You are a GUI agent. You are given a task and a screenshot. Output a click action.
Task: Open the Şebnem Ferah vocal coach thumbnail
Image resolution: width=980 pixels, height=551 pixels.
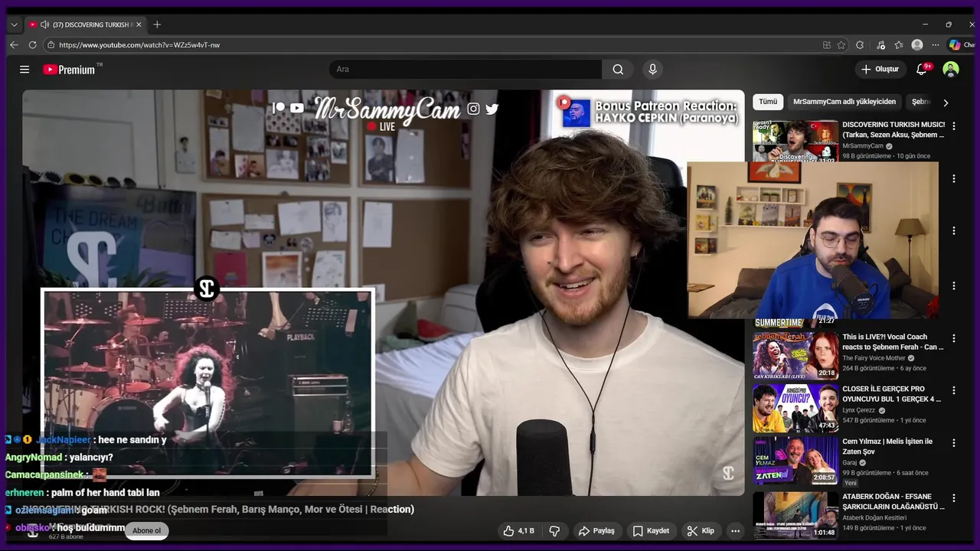click(795, 356)
